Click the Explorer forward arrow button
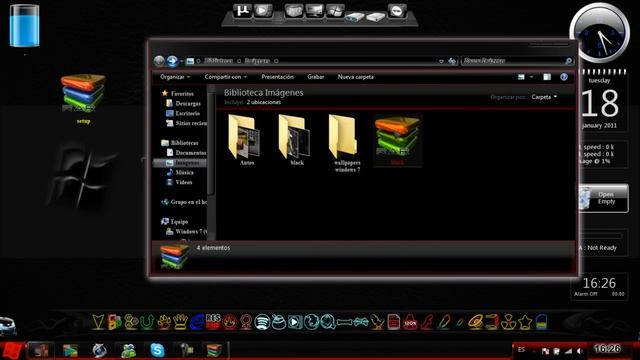Viewport: 640px width, 360px height. pyautogui.click(x=172, y=61)
